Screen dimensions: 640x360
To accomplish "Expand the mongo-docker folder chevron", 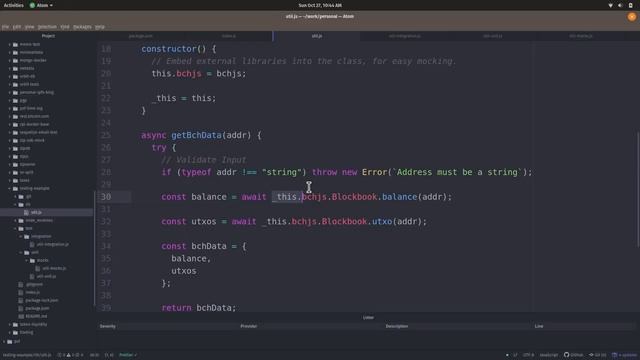I will tap(10, 60).
